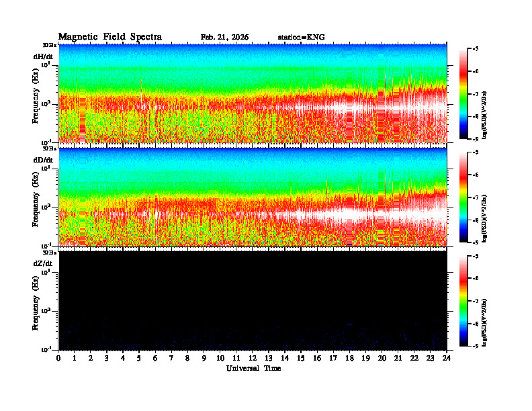The height and width of the screenshot is (411, 532).
Task: Click the hour 15 tick label
Action: point(301,358)
